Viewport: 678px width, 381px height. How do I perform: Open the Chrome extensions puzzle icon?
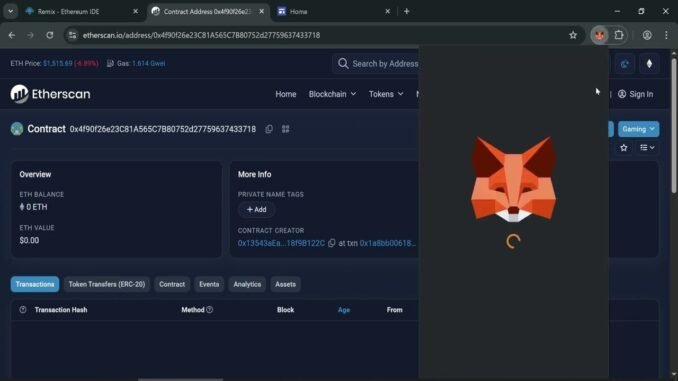619,35
